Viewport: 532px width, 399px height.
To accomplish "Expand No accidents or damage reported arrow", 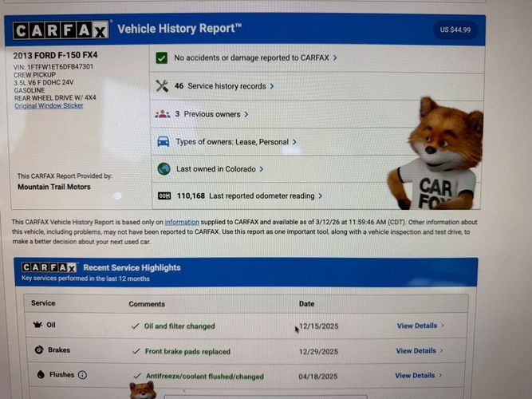I will (335, 58).
